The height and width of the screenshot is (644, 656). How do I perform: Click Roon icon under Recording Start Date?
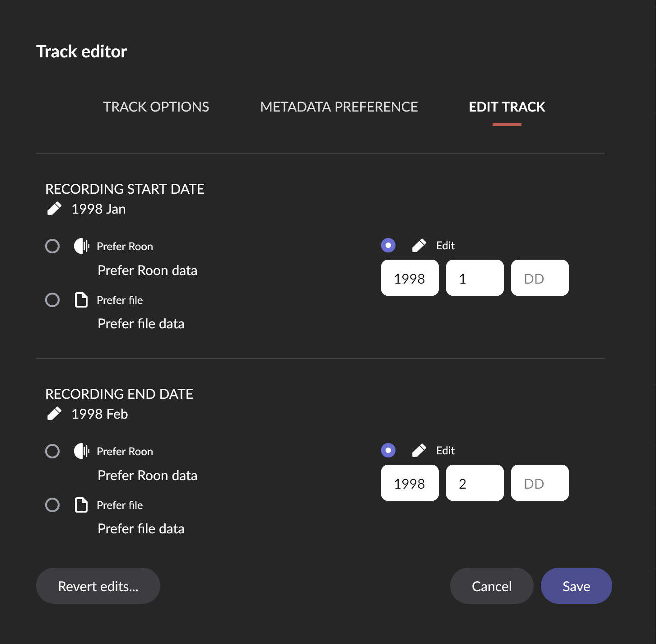pos(82,246)
